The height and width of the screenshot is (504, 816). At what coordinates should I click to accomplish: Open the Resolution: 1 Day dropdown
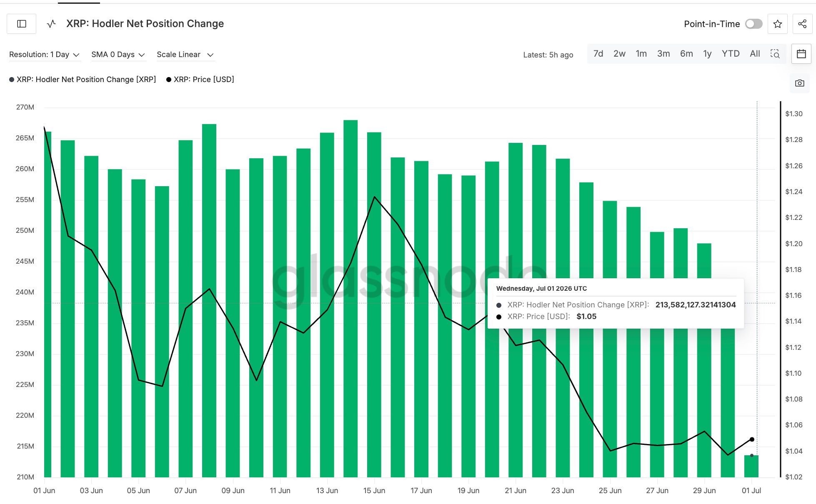point(44,55)
